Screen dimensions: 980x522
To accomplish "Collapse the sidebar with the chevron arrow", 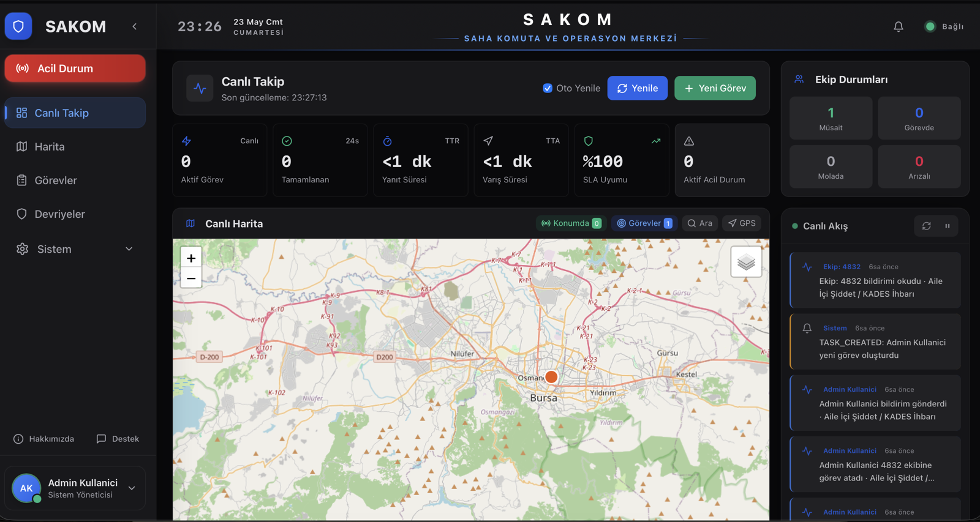I will coord(135,26).
